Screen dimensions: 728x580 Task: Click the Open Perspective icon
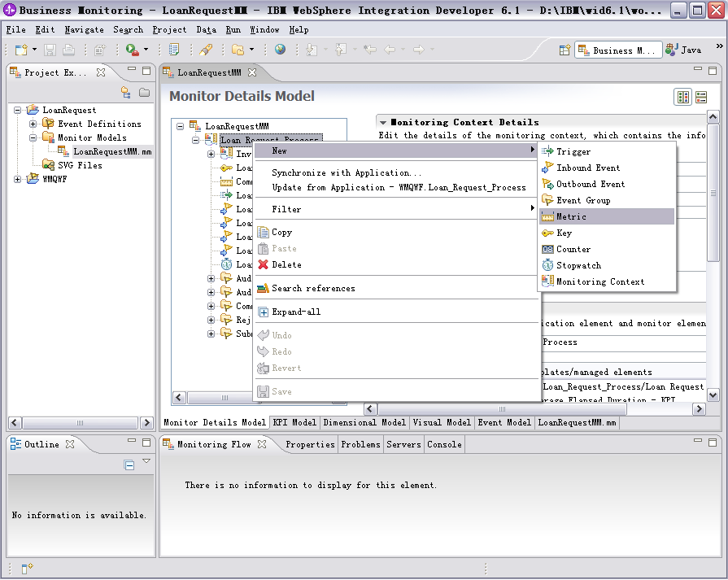[565, 50]
